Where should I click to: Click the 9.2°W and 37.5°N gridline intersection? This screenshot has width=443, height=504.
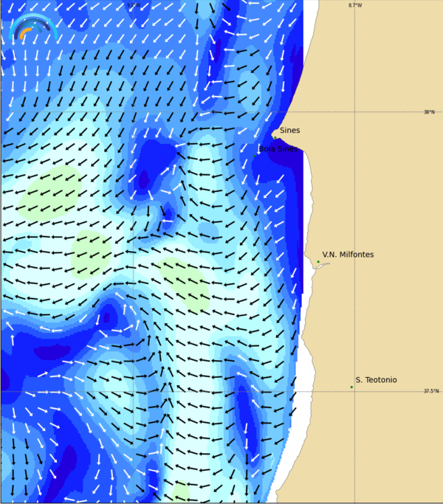[133, 392]
